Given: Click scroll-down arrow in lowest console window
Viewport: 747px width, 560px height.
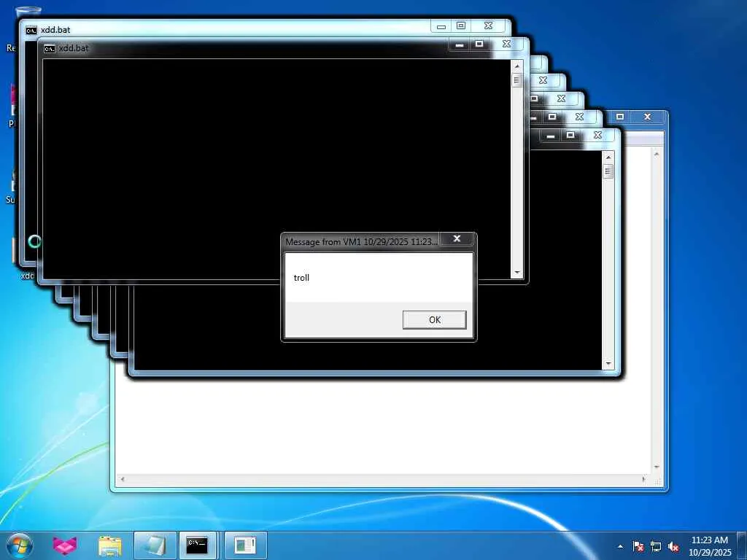Looking at the screenshot, I should [x=608, y=364].
